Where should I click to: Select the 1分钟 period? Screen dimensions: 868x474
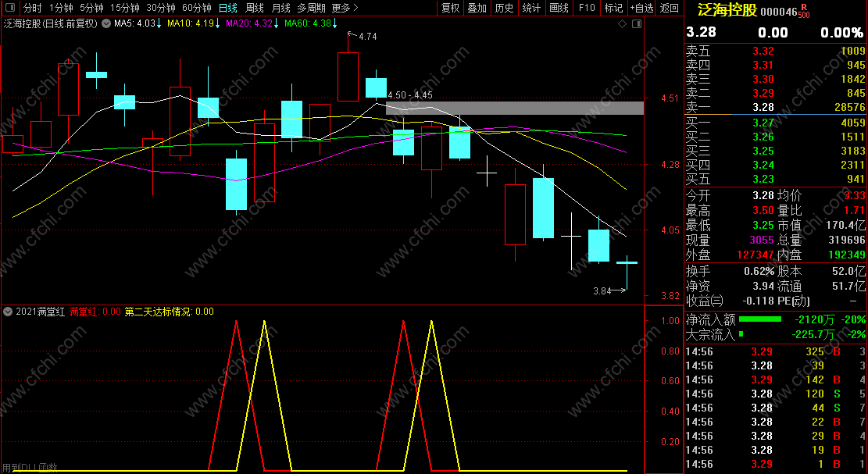[61, 8]
